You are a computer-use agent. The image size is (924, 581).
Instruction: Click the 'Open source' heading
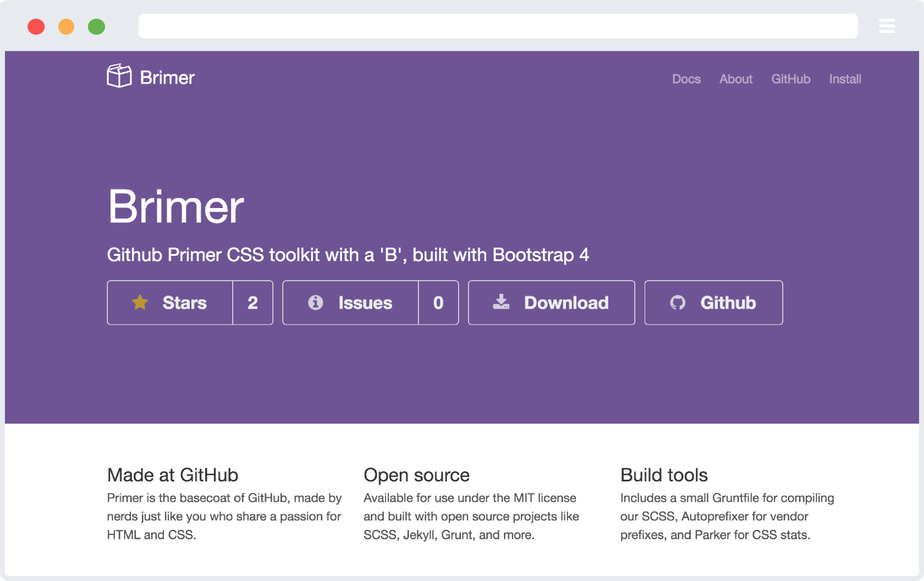[x=417, y=475]
